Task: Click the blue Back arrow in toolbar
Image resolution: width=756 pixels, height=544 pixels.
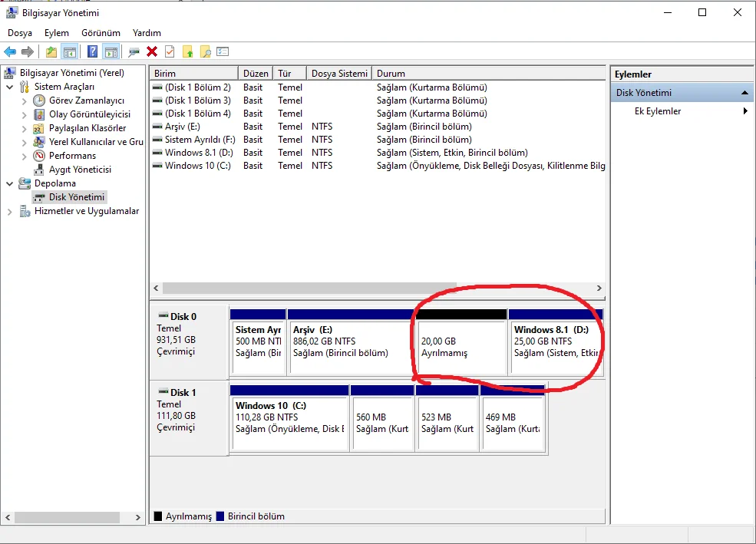Action: tap(10, 51)
